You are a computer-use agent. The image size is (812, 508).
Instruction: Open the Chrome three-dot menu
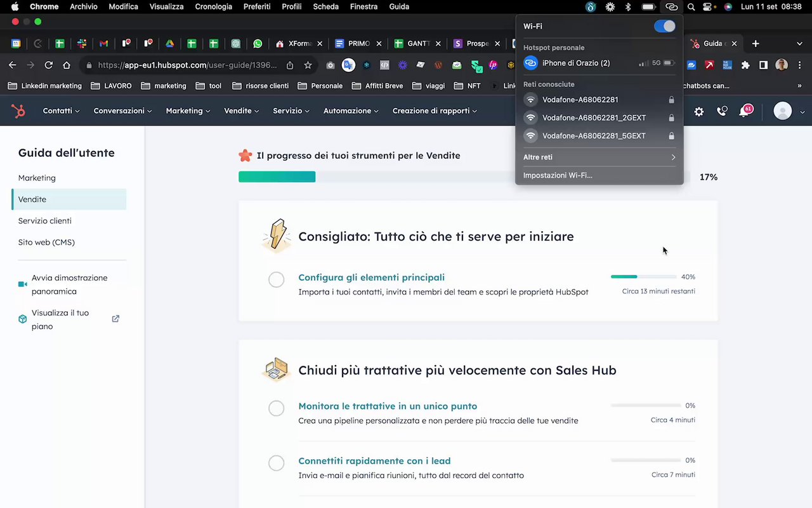click(800, 65)
